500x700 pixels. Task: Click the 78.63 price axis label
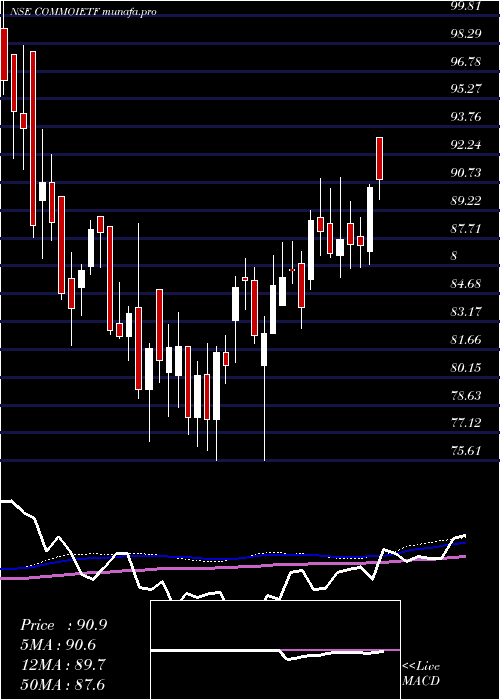point(466,396)
